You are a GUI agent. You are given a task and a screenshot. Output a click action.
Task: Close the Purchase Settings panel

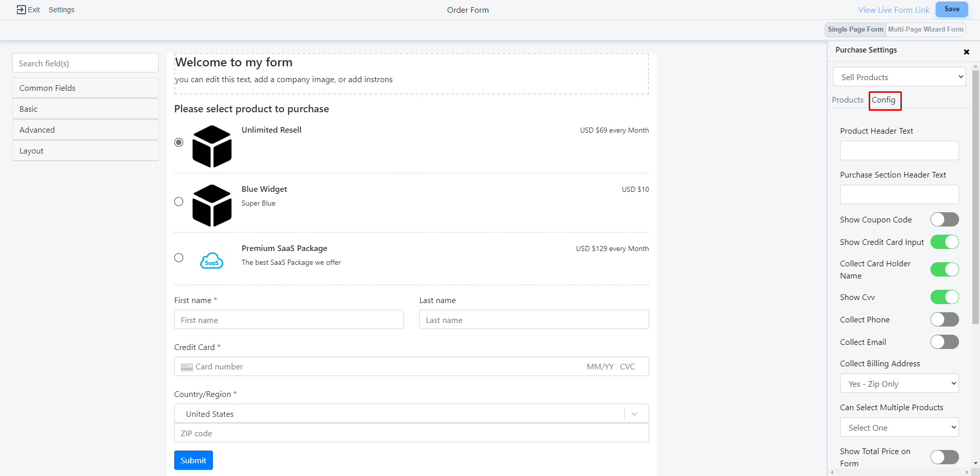[x=966, y=52]
